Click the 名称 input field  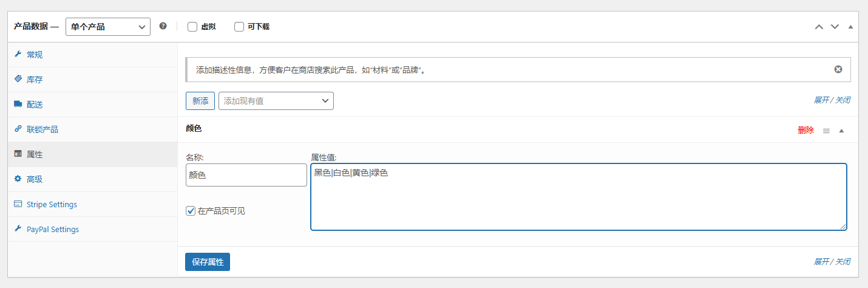(246, 175)
